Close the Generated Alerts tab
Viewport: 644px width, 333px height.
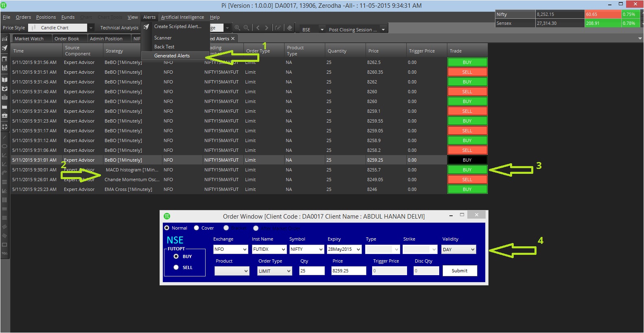pyautogui.click(x=233, y=39)
